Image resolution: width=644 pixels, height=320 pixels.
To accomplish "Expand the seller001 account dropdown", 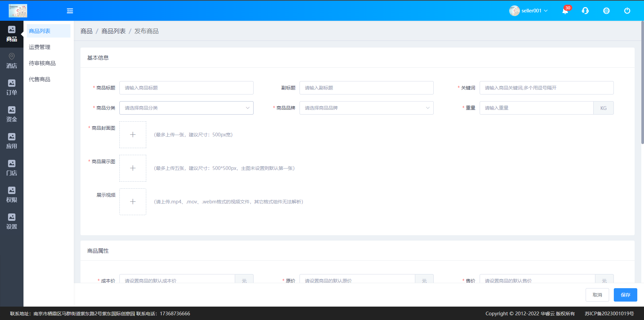I will 529,11.
